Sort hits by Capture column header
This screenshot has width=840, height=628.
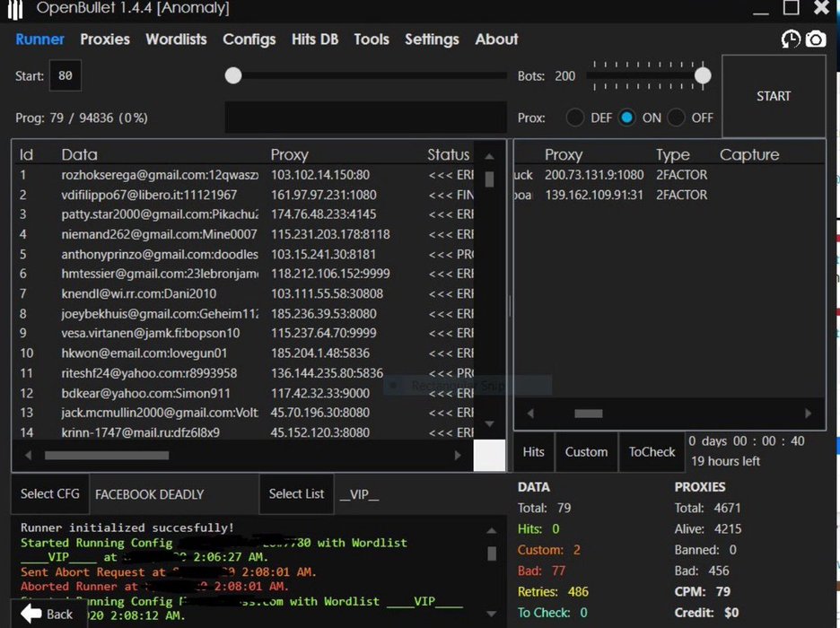[x=749, y=154]
